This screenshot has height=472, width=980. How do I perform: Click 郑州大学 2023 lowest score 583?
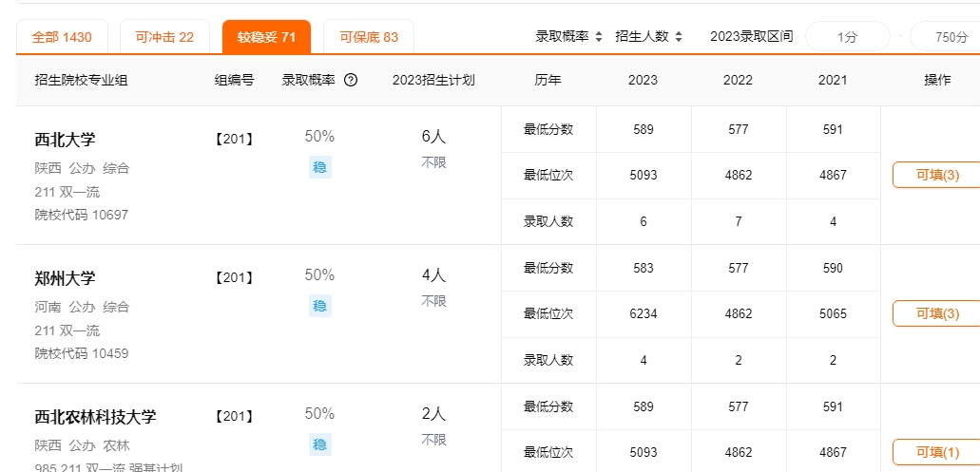(644, 269)
